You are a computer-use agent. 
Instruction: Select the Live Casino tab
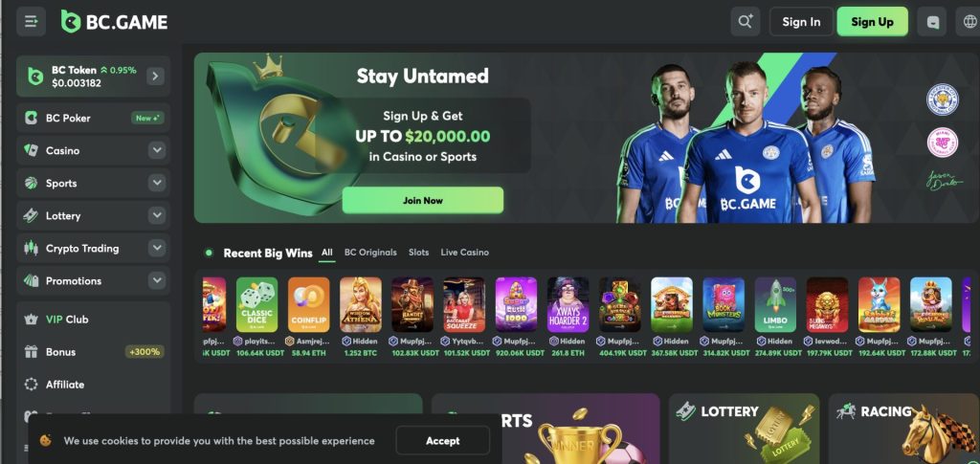pos(464,253)
